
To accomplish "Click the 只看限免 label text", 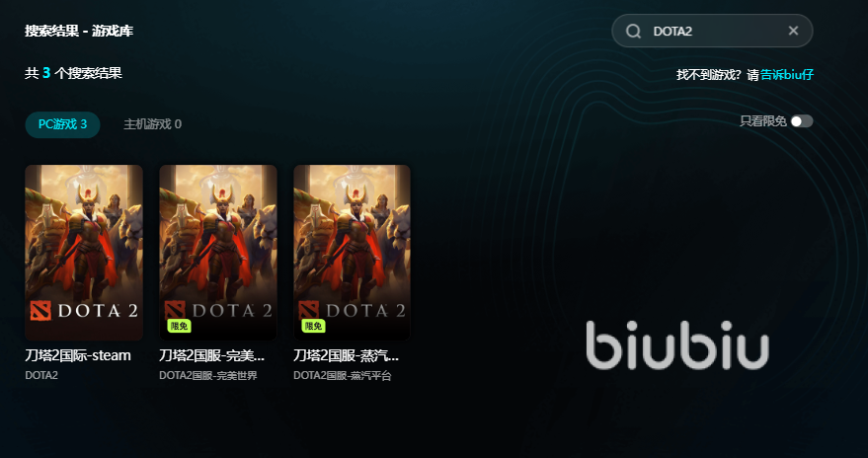I will pos(762,121).
